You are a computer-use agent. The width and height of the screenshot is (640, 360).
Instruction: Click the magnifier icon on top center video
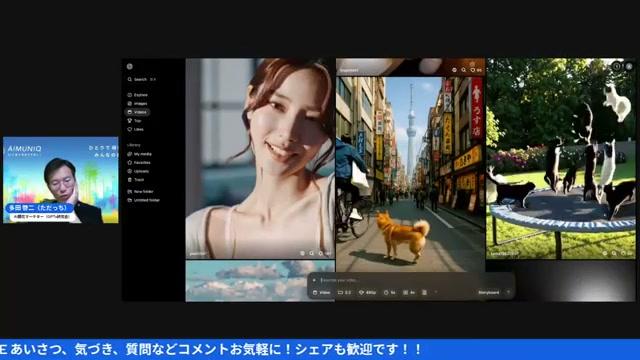coord(464,70)
